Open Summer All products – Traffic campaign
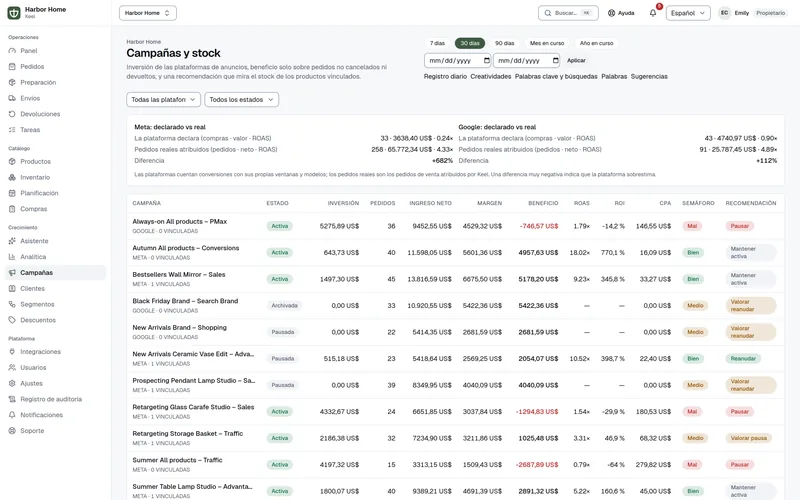This screenshot has width=800, height=500. (x=178, y=460)
